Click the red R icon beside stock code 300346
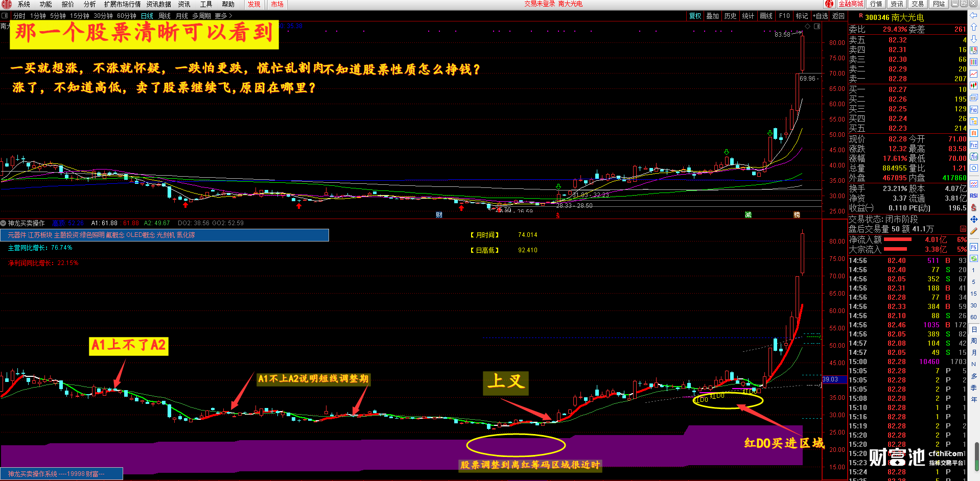Screen dimensions: 980x481 (861, 16)
